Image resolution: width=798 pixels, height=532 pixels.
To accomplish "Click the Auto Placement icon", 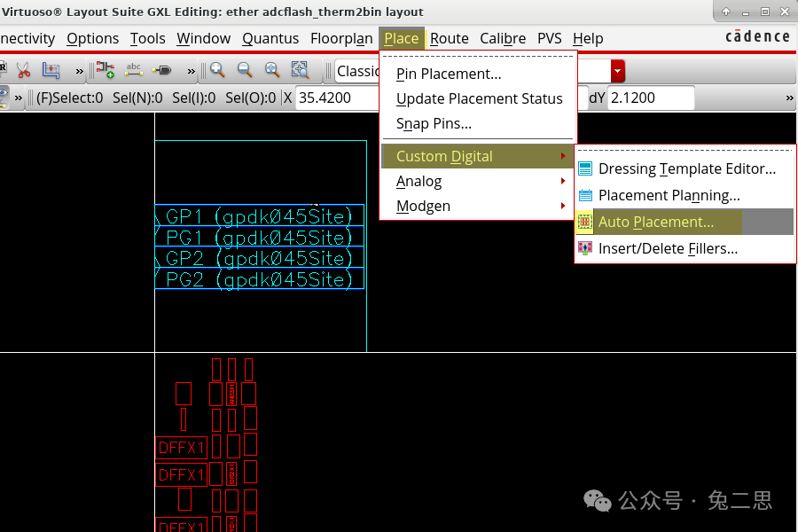I will 585,222.
